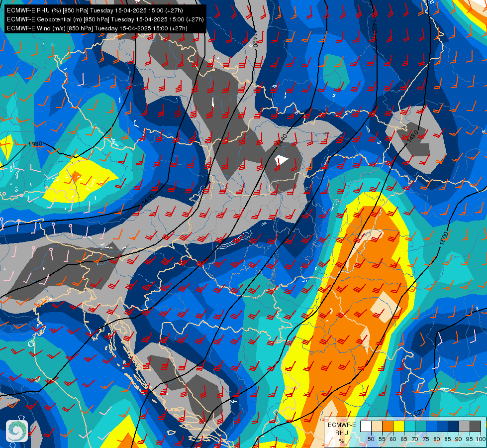Click the legend value 75
The width and height of the screenshot is (487, 448).
(x=426, y=439)
